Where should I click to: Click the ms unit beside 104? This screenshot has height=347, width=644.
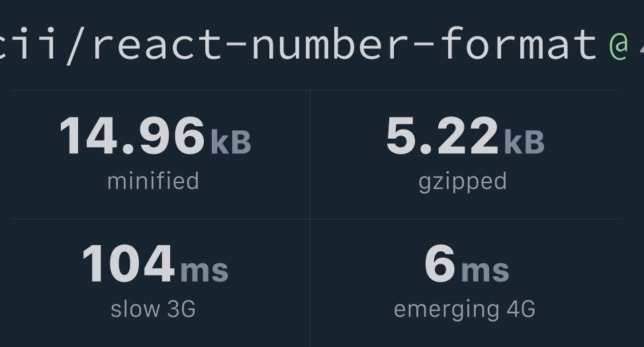pyautogui.click(x=204, y=270)
